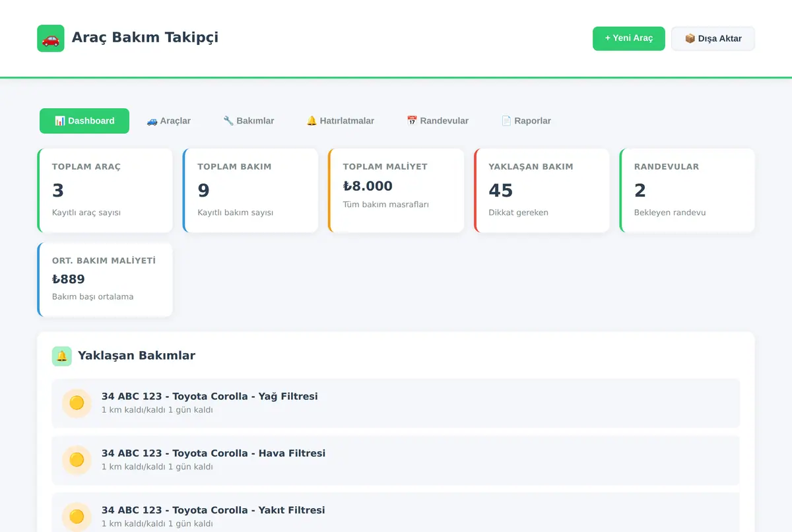
Task: Click the Dikkat gereken caption
Action: (519, 213)
